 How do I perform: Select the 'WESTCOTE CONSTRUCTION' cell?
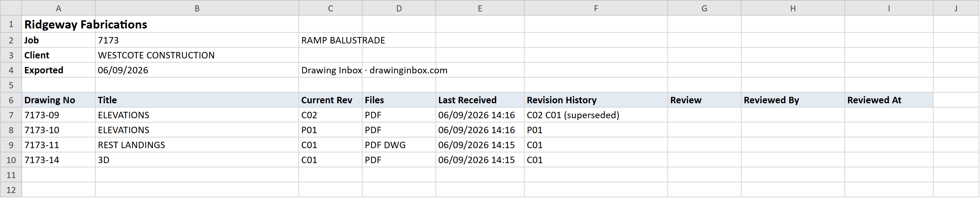[197, 55]
